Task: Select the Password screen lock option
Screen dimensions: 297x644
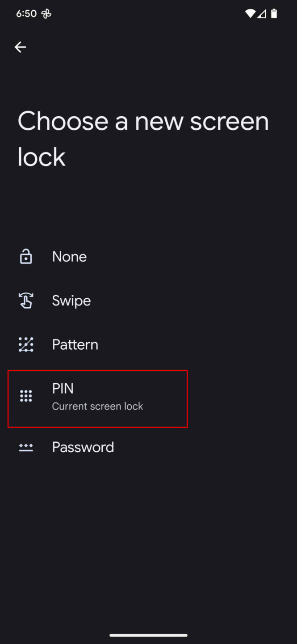Action: coord(83,447)
